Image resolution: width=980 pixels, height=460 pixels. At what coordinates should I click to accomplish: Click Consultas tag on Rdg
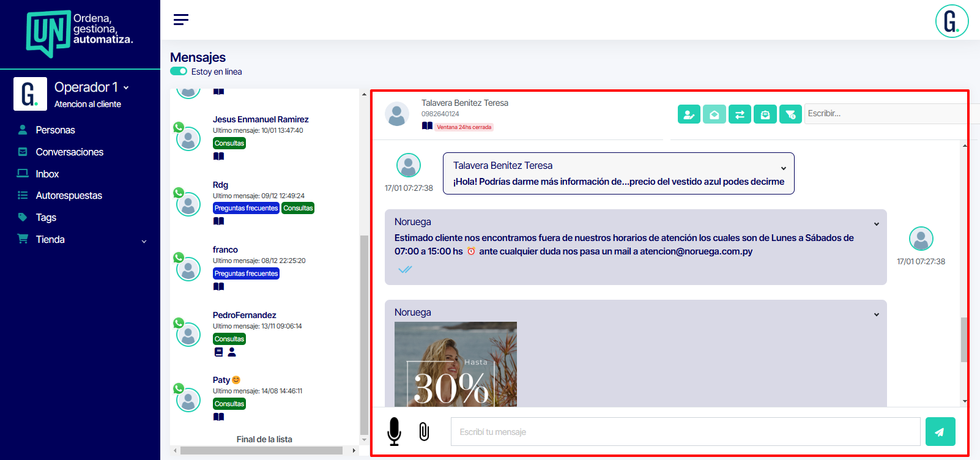(298, 208)
